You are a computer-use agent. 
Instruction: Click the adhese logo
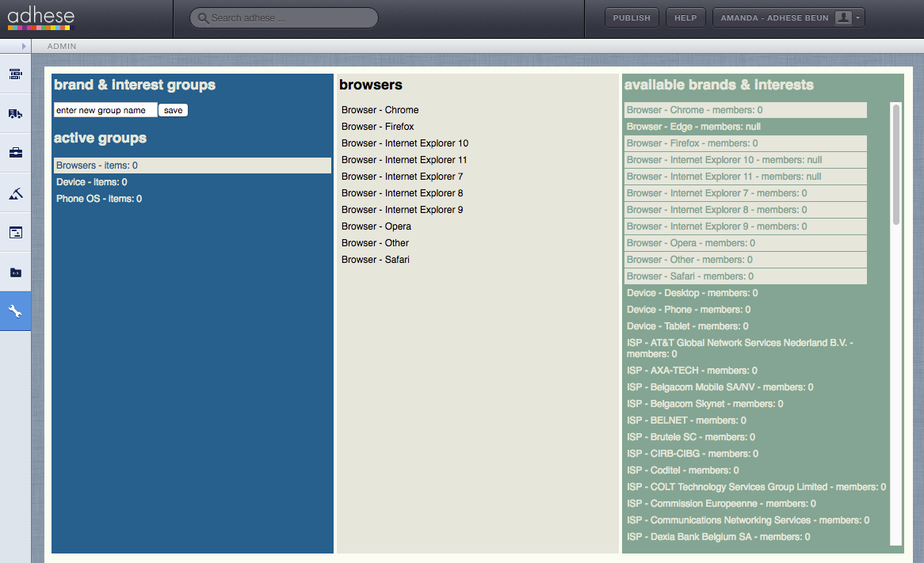tap(41, 17)
